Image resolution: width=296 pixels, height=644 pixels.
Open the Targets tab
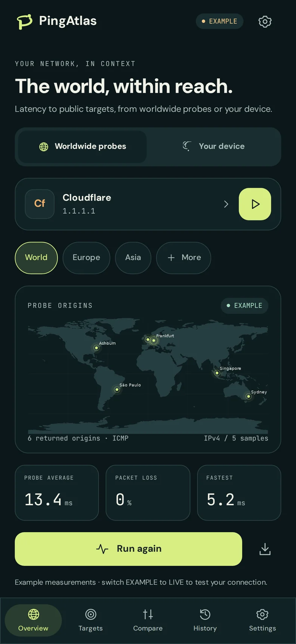point(90,620)
